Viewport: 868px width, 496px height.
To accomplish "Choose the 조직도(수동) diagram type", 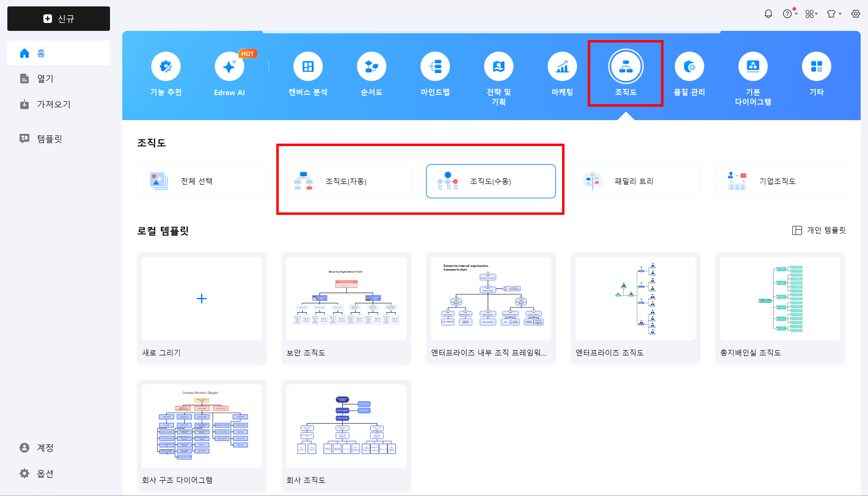I will tap(491, 181).
